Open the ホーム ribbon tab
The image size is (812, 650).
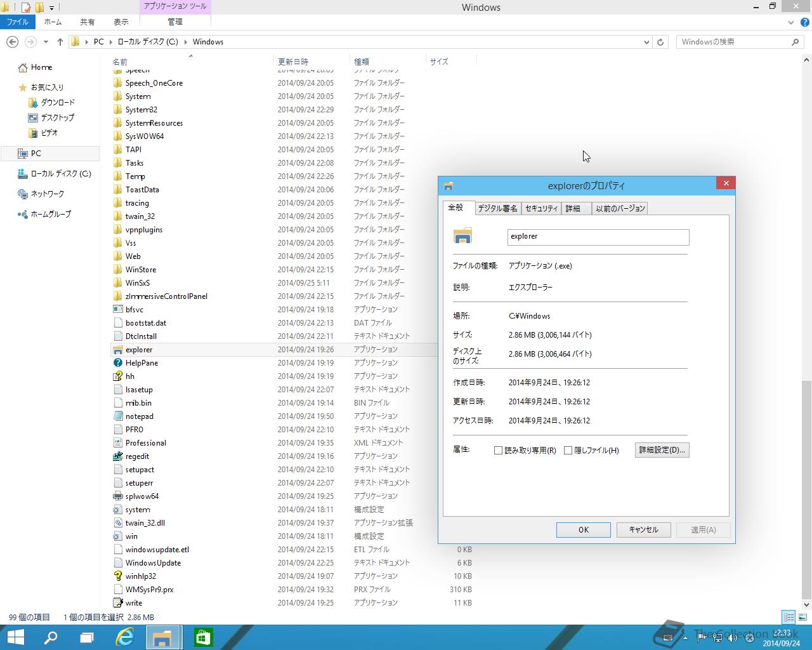pyautogui.click(x=53, y=22)
